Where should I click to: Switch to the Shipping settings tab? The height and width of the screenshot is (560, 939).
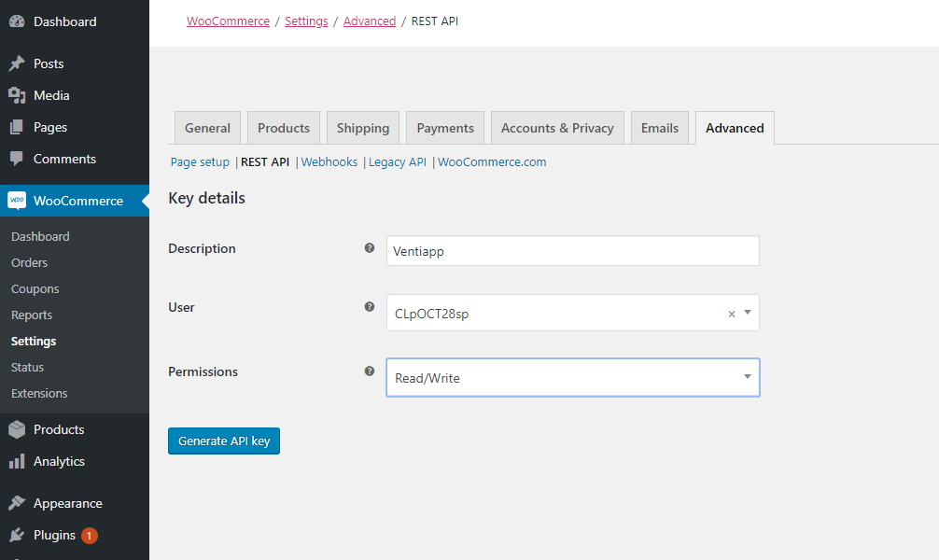pyautogui.click(x=363, y=128)
